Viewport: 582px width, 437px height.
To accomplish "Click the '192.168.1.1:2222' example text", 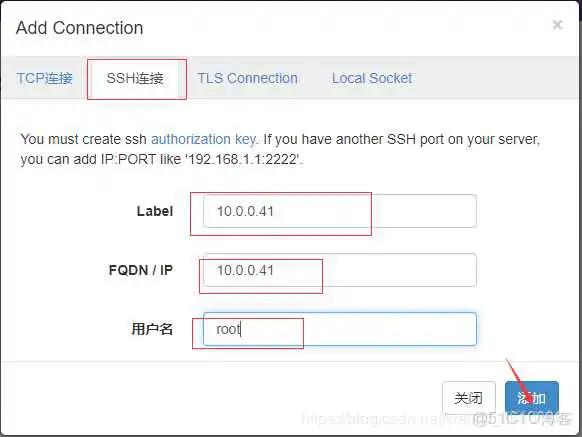I will (243, 159).
